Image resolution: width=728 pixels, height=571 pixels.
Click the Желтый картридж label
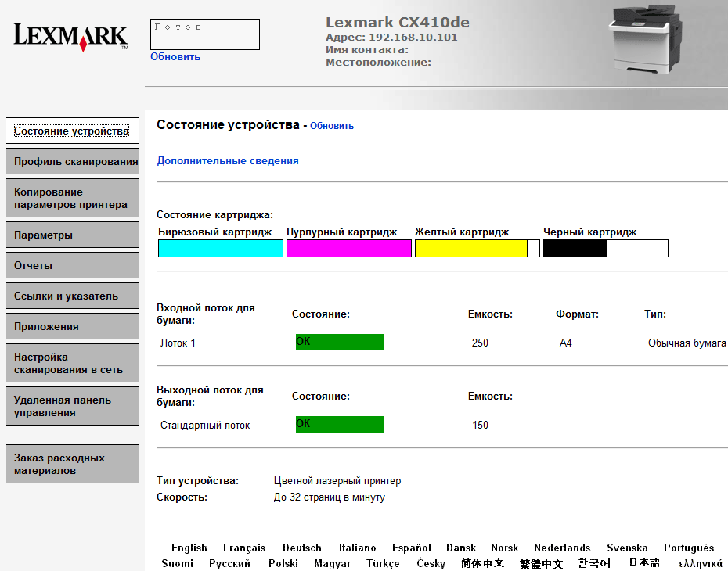462,232
